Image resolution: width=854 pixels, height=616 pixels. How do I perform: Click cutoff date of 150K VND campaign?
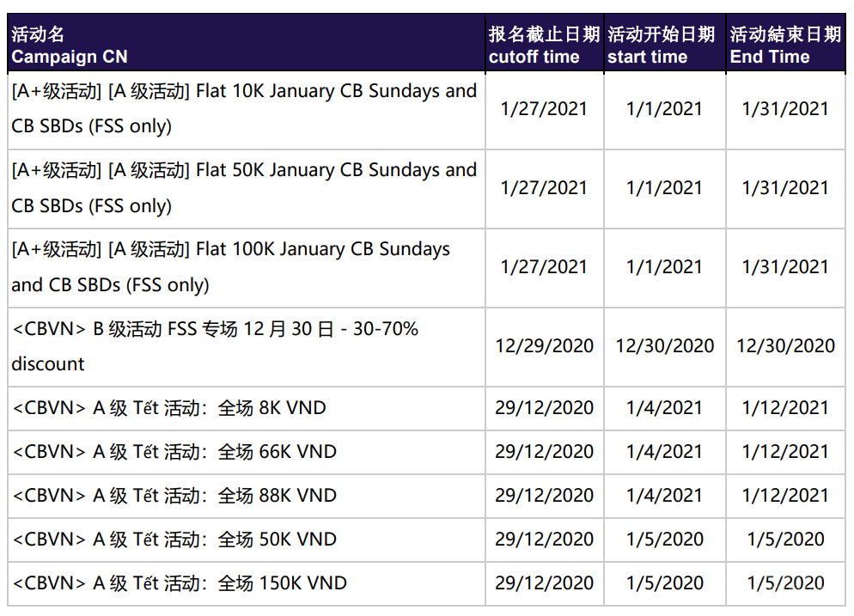point(544,583)
